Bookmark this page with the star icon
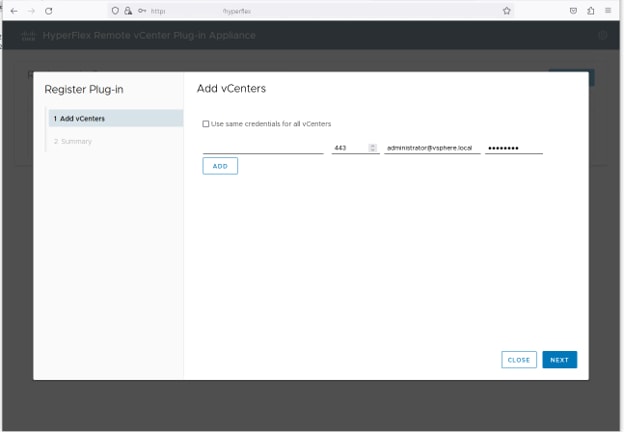This screenshot has height=432, width=624. pos(506,11)
